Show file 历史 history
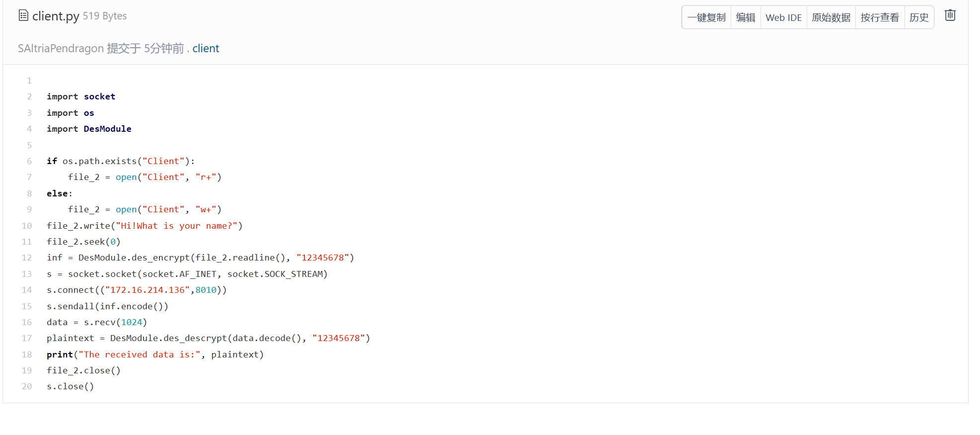This screenshot has height=435, width=980. point(918,17)
